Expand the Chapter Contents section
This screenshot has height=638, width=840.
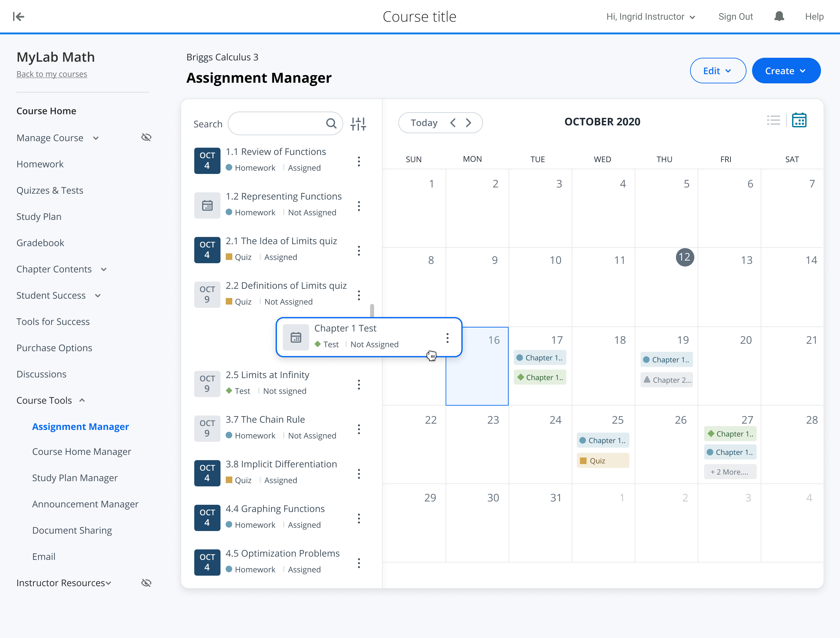pyautogui.click(x=104, y=269)
